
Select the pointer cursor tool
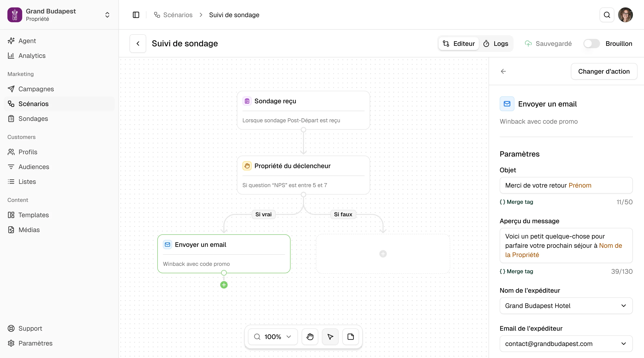[x=330, y=337]
